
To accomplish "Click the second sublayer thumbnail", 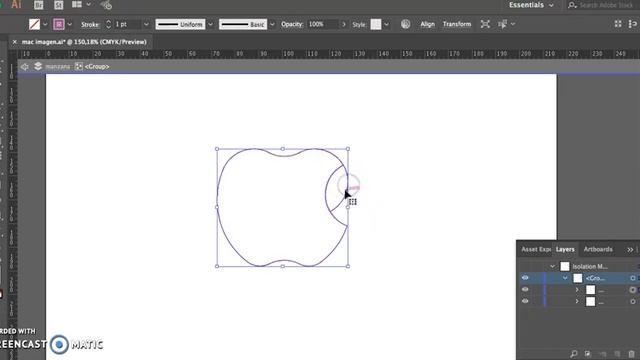I will click(590, 302).
